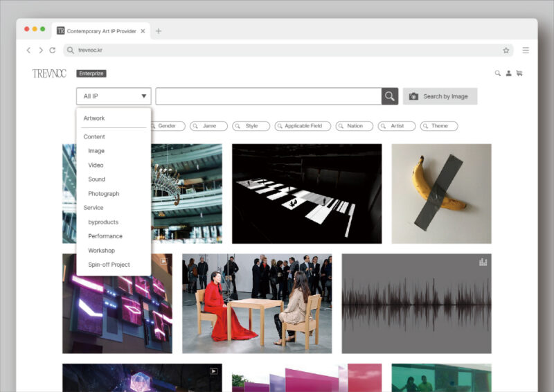
Task: Select Image in the dropdown list
Action: [96, 151]
